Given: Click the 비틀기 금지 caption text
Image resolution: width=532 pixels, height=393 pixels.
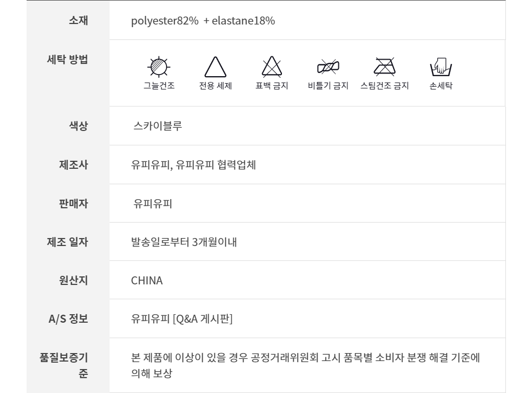Looking at the screenshot, I should coord(328,86).
